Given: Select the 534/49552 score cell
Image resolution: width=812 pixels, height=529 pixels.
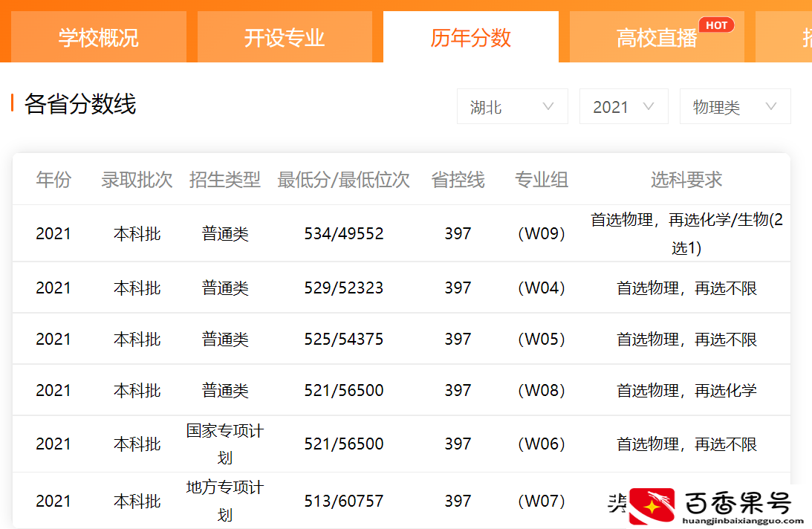Looking at the screenshot, I should pyautogui.click(x=344, y=234).
